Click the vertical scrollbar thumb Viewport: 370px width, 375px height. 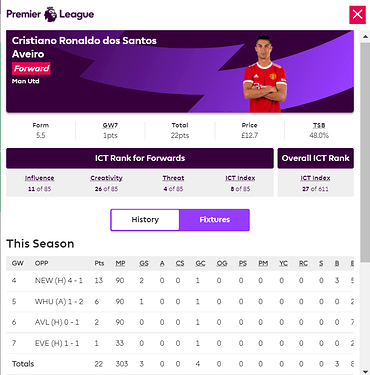pyautogui.click(x=365, y=152)
